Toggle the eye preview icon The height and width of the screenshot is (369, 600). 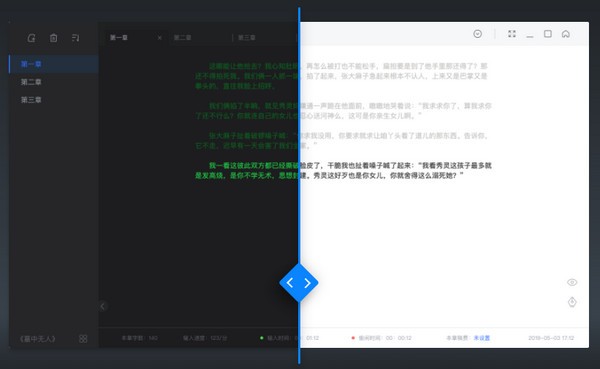coord(572,282)
